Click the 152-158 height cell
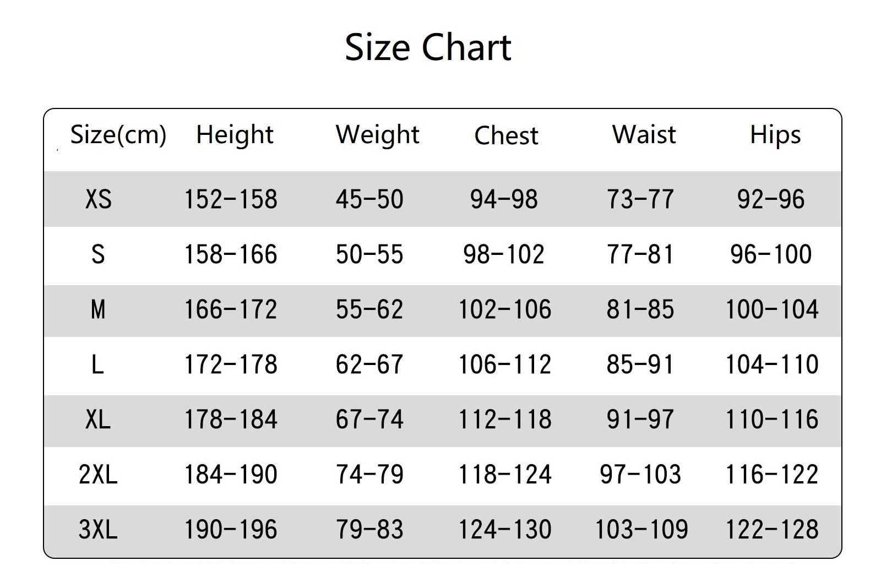The image size is (881, 588). (230, 199)
